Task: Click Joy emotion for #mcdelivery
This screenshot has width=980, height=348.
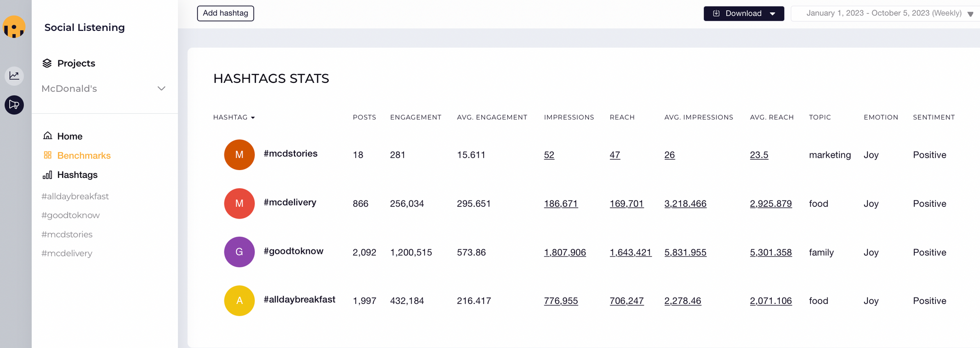Action: coord(871,204)
